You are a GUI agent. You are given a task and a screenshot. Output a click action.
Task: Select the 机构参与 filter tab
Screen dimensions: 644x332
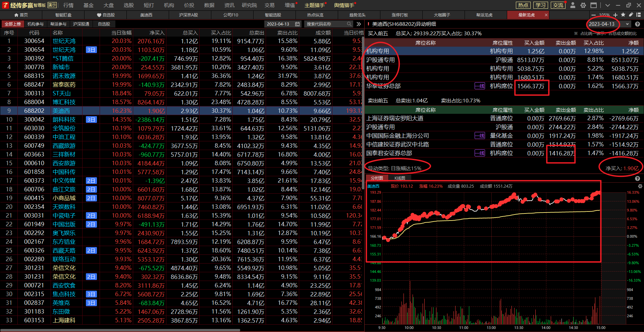pos(36,24)
